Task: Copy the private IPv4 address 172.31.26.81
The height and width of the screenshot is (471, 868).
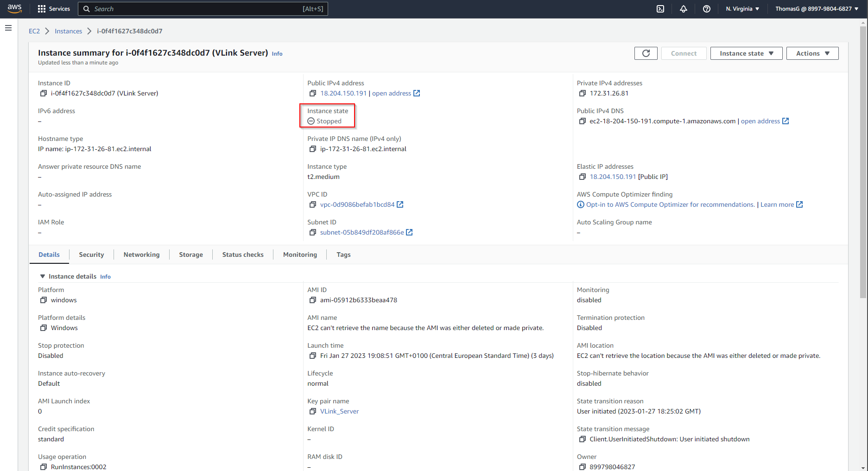Action: click(583, 93)
